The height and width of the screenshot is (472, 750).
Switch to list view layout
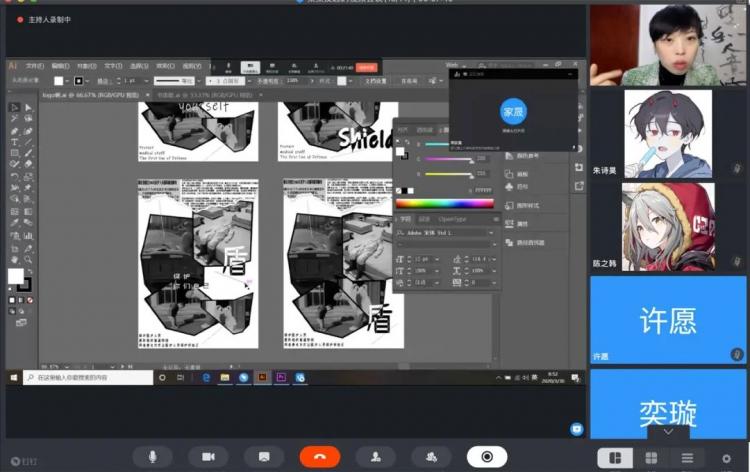pyautogui.click(x=687, y=458)
